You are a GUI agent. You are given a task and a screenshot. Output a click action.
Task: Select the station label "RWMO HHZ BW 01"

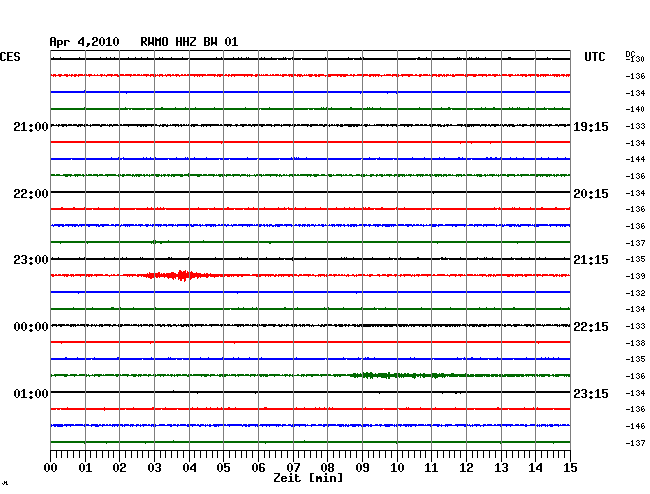point(189,42)
